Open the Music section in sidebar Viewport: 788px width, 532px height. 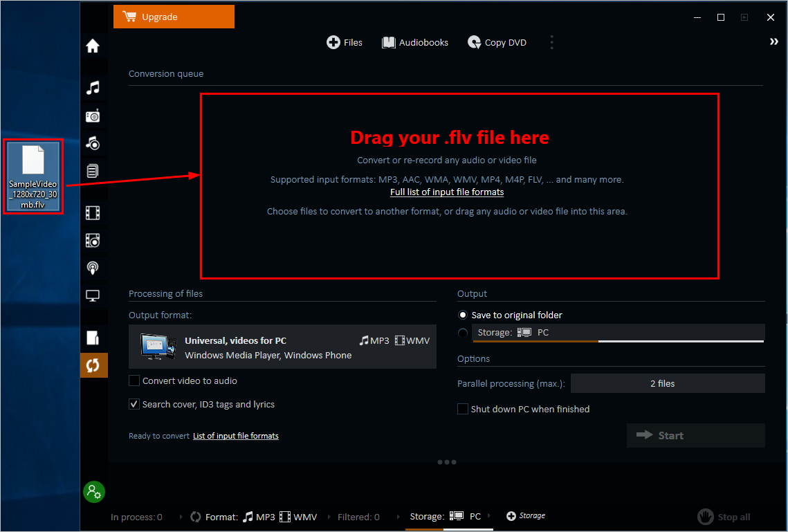93,88
